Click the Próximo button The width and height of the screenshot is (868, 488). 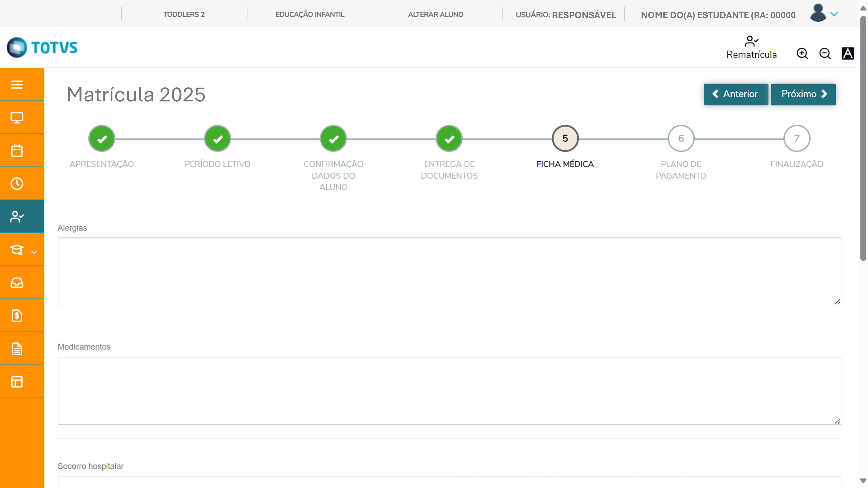pyautogui.click(x=803, y=94)
